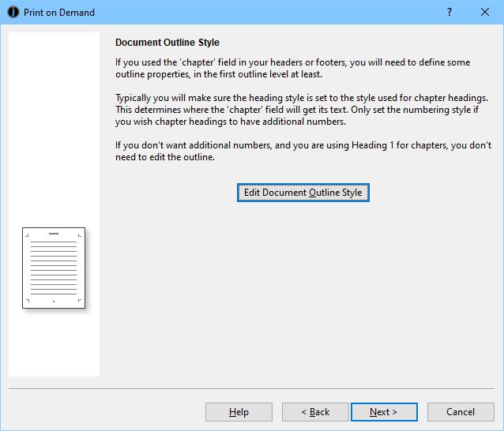Click the question mark help icon
The image size is (504, 431).
[x=449, y=13]
